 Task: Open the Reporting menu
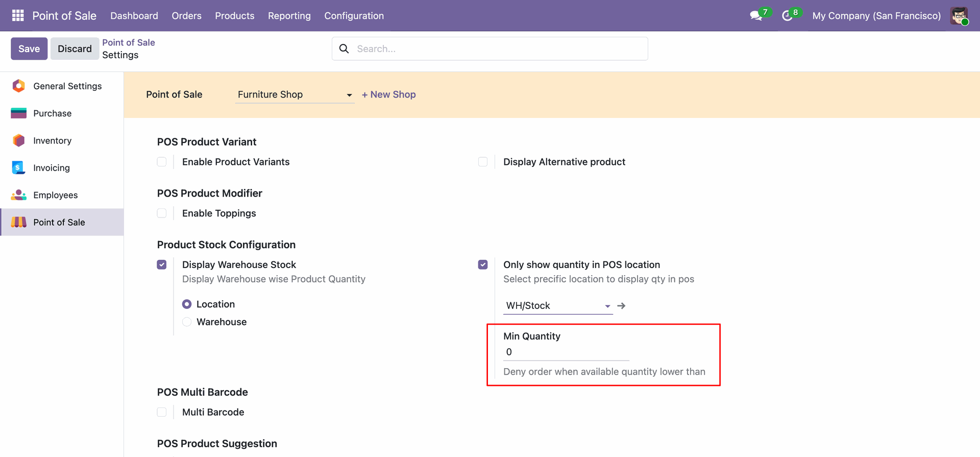289,16
